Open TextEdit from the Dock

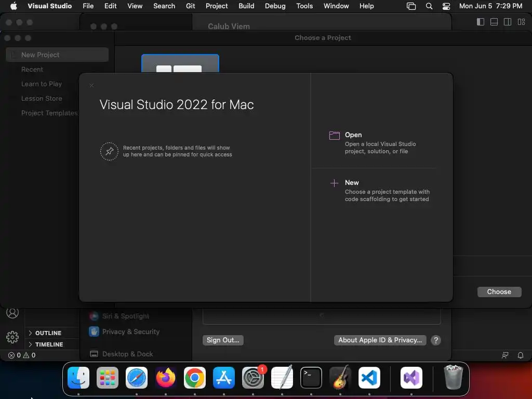tap(282, 378)
